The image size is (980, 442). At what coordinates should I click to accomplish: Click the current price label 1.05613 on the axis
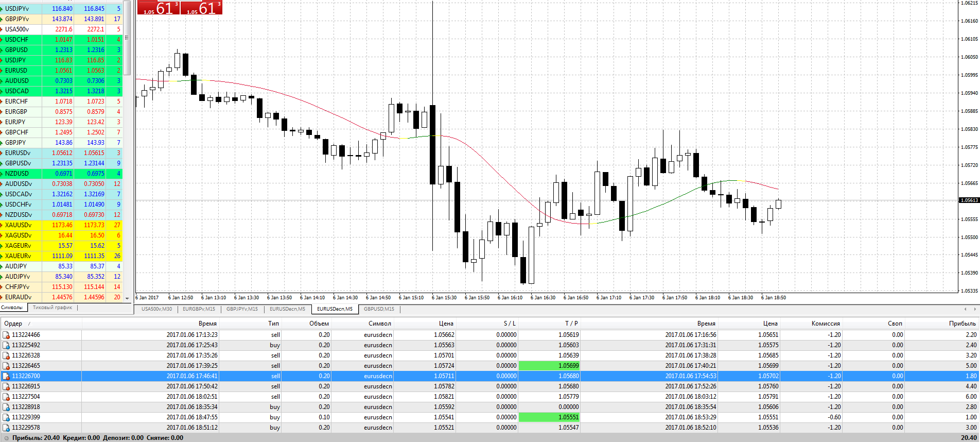click(969, 200)
